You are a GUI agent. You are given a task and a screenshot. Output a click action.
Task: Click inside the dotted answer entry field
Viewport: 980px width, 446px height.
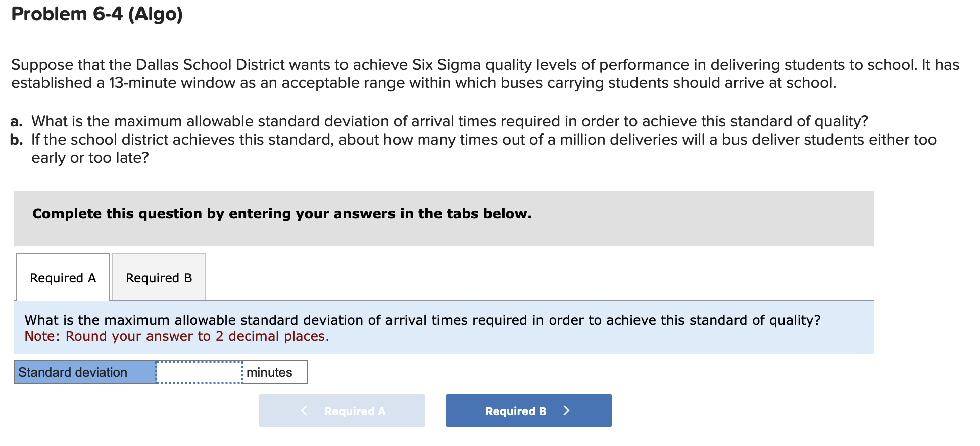[x=200, y=372]
